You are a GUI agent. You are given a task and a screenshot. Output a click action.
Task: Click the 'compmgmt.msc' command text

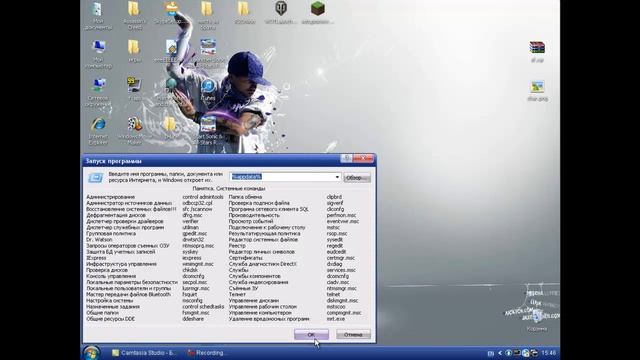tap(344, 313)
